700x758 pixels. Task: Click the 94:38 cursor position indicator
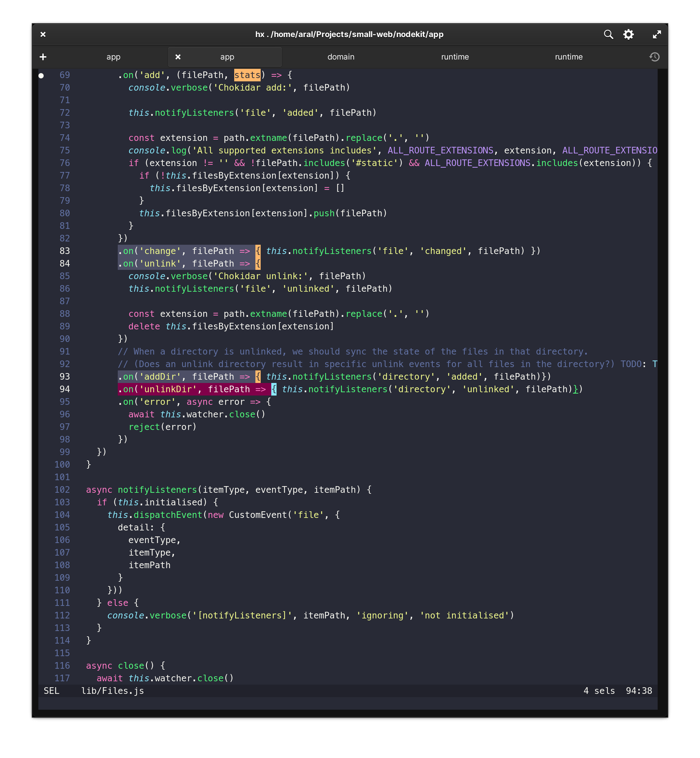click(x=639, y=691)
